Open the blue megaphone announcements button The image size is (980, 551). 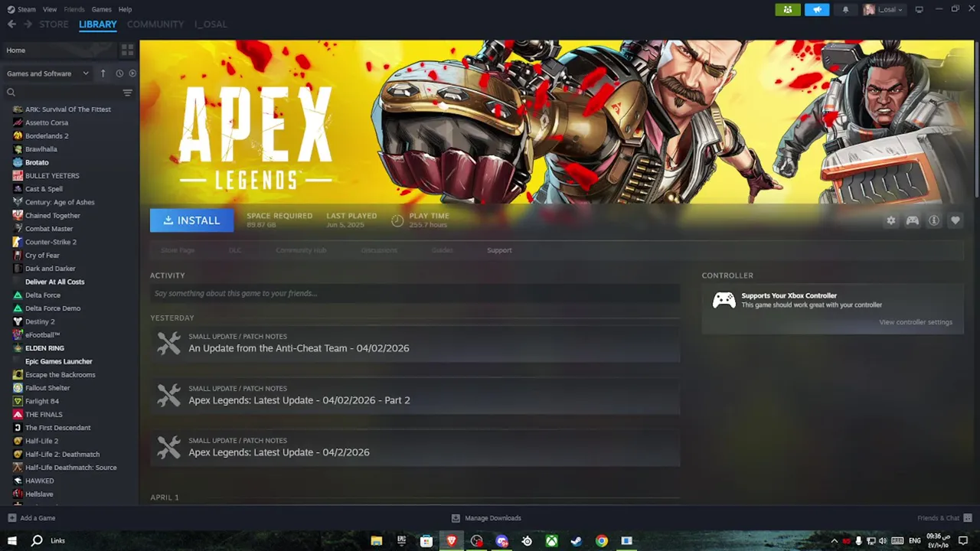tap(817, 9)
